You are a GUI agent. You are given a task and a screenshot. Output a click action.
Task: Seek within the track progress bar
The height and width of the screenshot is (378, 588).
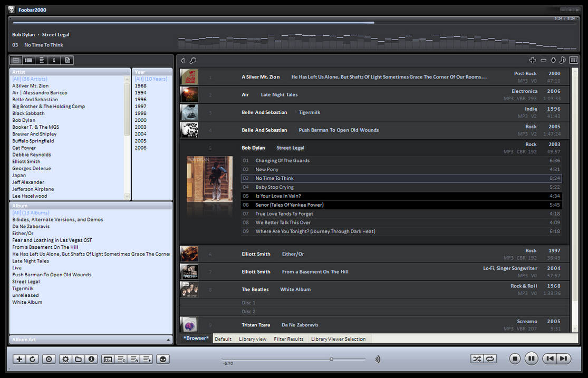(294, 23)
